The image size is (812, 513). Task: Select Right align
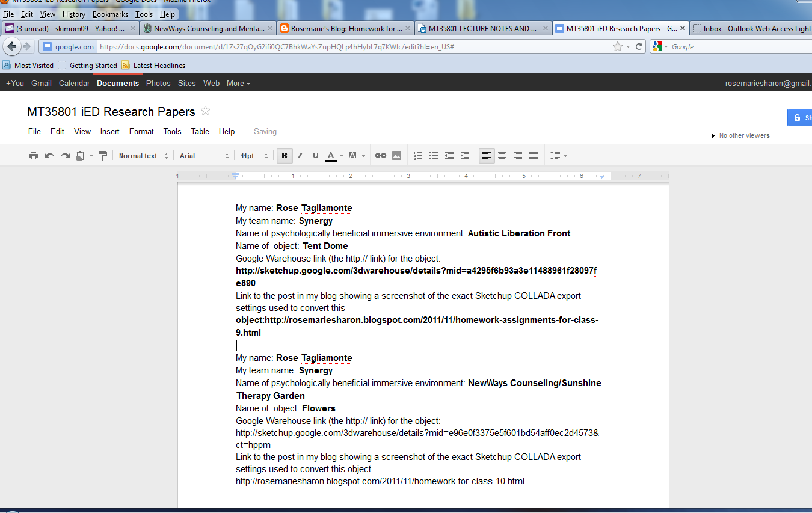pos(518,156)
